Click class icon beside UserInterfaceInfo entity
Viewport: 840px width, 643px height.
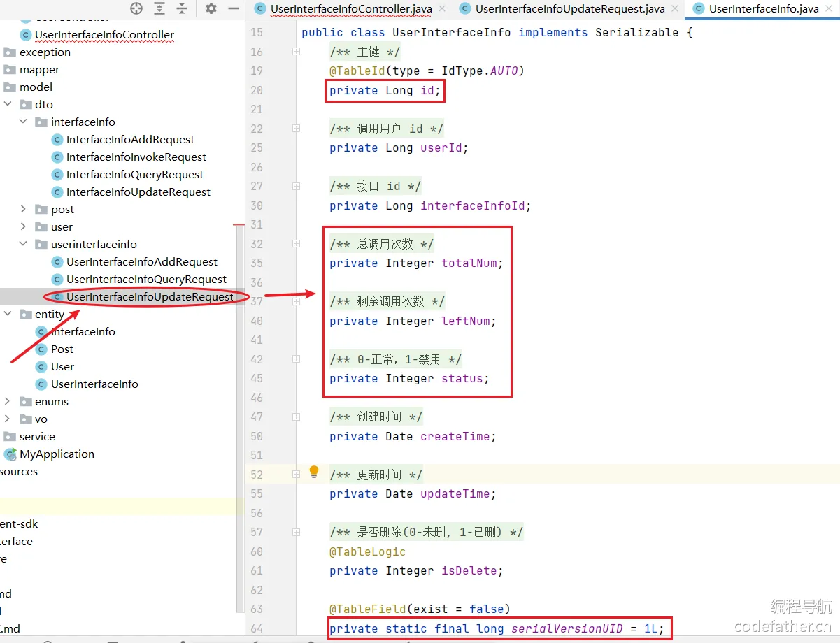tap(41, 384)
